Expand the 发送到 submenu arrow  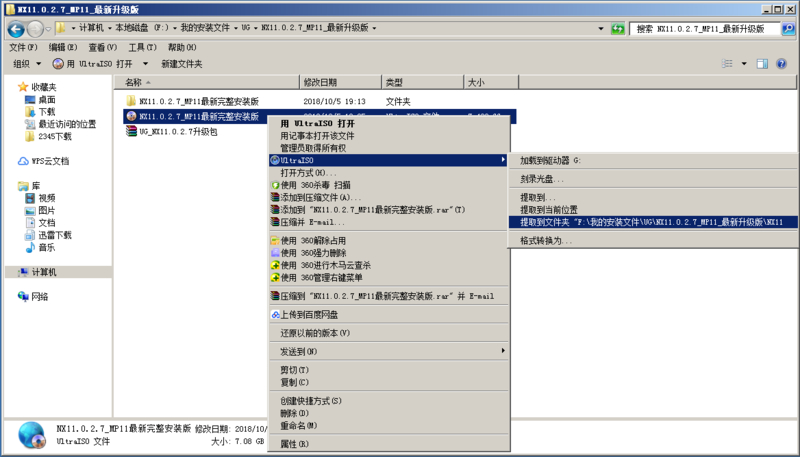[x=503, y=350]
